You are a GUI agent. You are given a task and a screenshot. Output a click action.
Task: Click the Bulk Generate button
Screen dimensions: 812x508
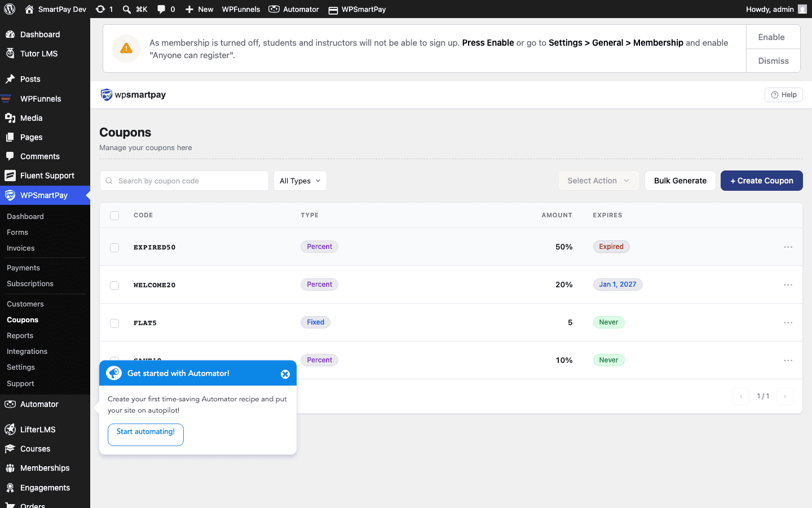(x=680, y=181)
